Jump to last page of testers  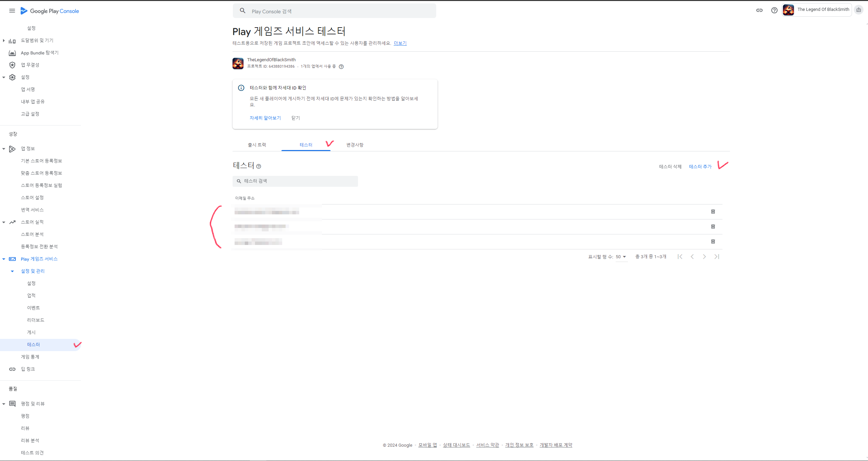pos(717,257)
